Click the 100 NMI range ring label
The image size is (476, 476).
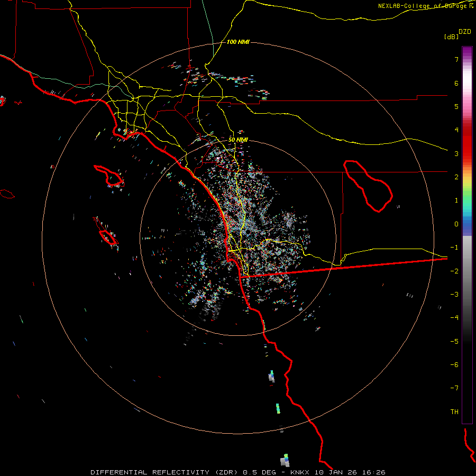[x=238, y=42]
